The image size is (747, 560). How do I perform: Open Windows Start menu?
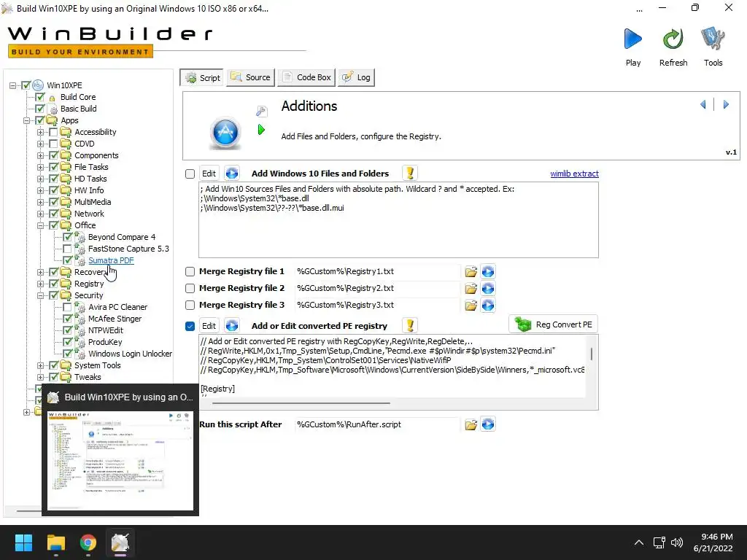pyautogui.click(x=23, y=542)
